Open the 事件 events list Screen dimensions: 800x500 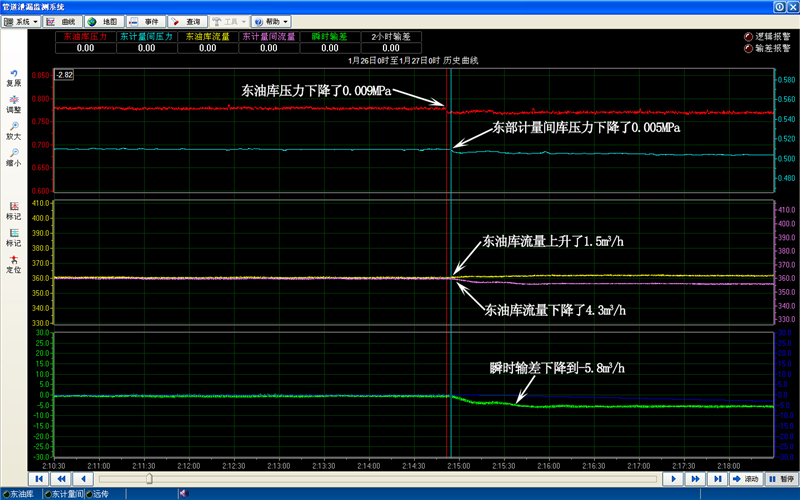(x=144, y=20)
